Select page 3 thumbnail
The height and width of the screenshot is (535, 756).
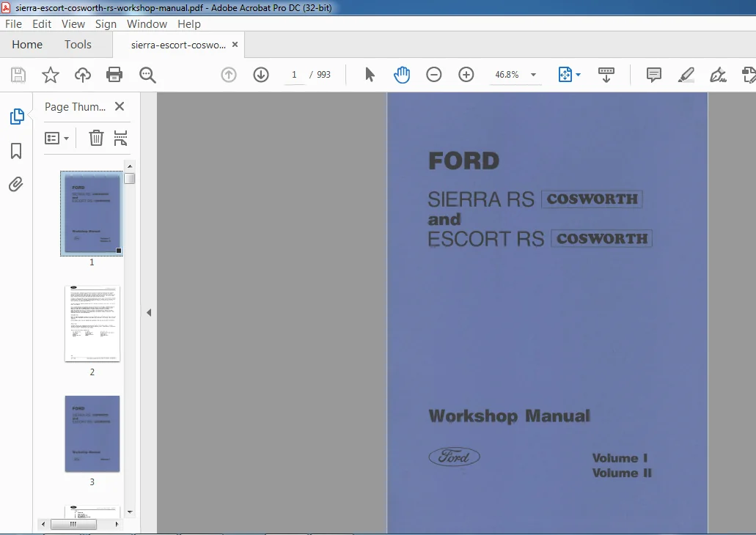92,434
